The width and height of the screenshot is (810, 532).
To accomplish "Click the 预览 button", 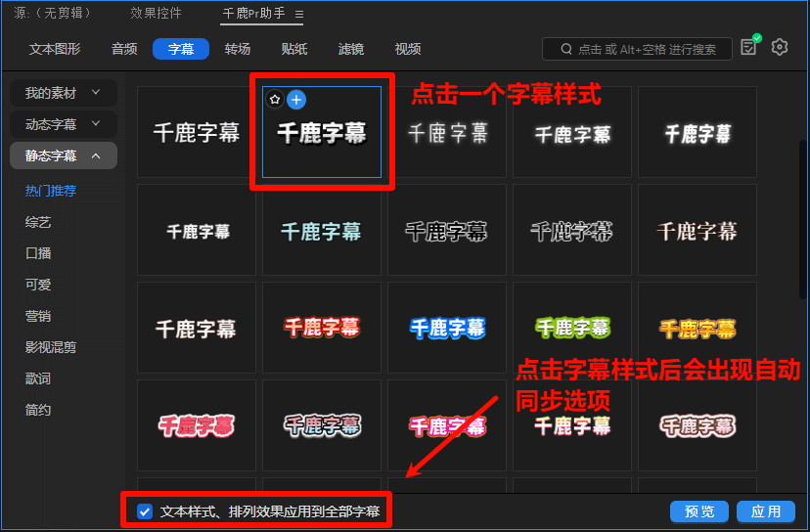I will (x=698, y=511).
